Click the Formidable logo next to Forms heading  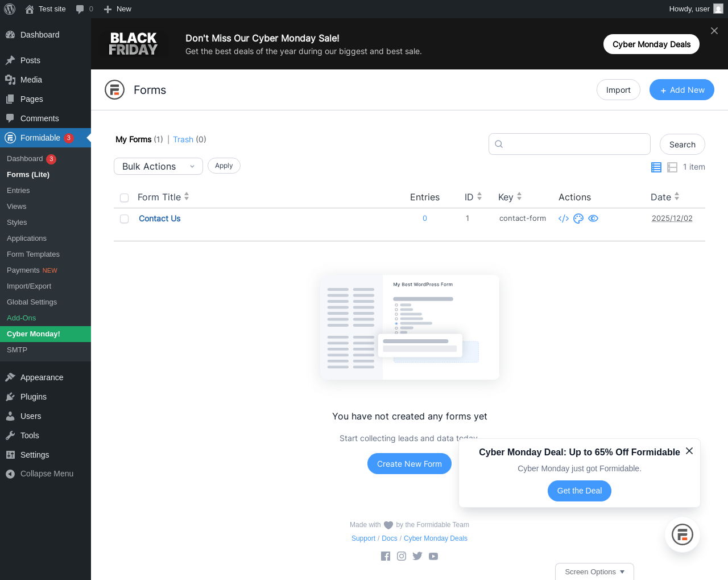click(x=114, y=90)
